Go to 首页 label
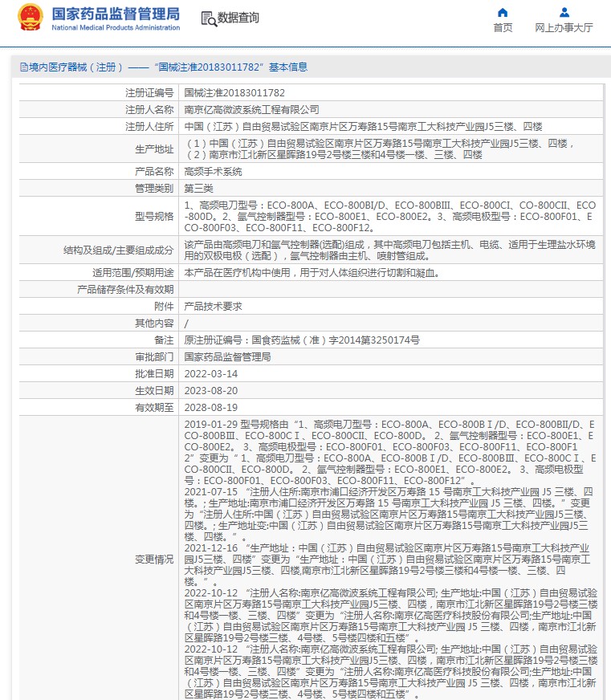 [x=503, y=27]
